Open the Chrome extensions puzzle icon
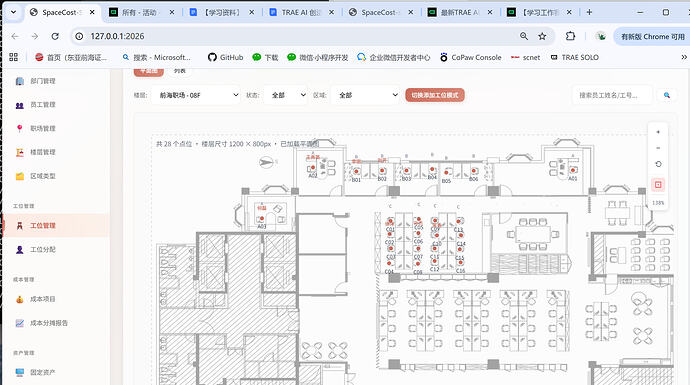Screen dimensions: 690x385 click(x=570, y=36)
